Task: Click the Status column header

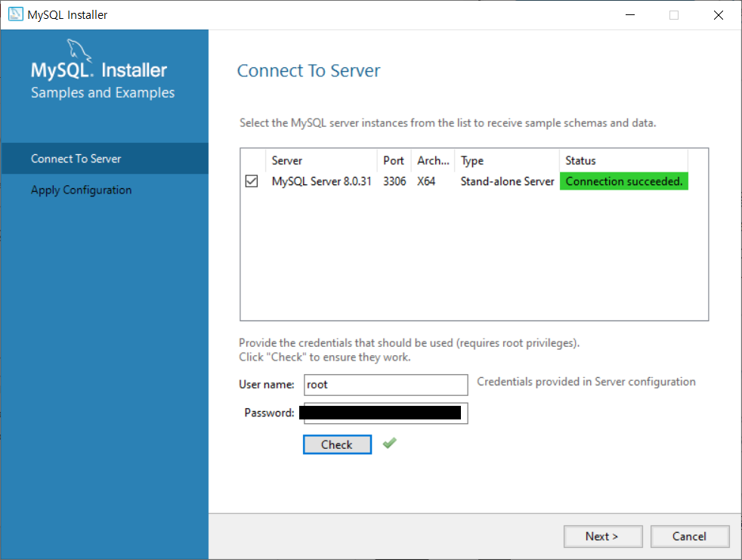Action: pyautogui.click(x=623, y=160)
